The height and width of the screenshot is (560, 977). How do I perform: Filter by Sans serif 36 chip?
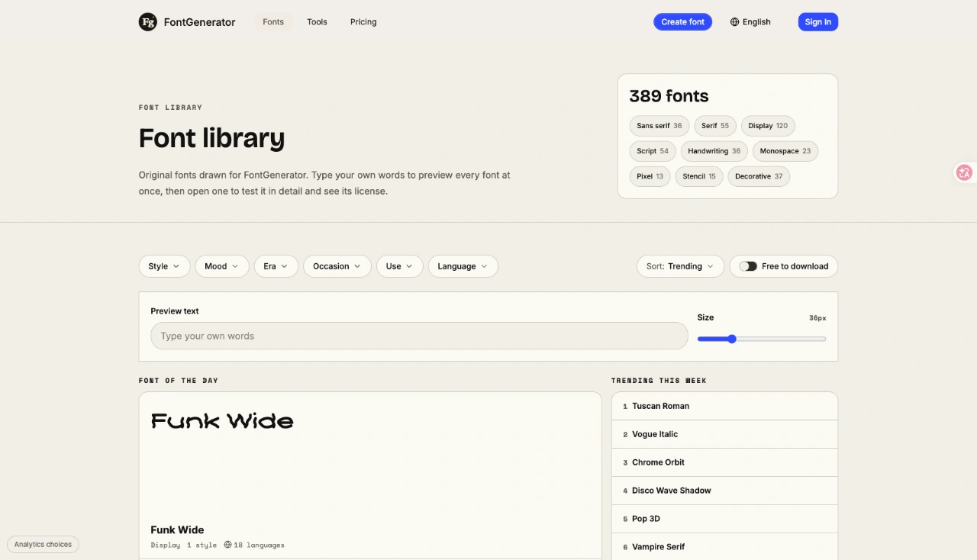(x=659, y=126)
